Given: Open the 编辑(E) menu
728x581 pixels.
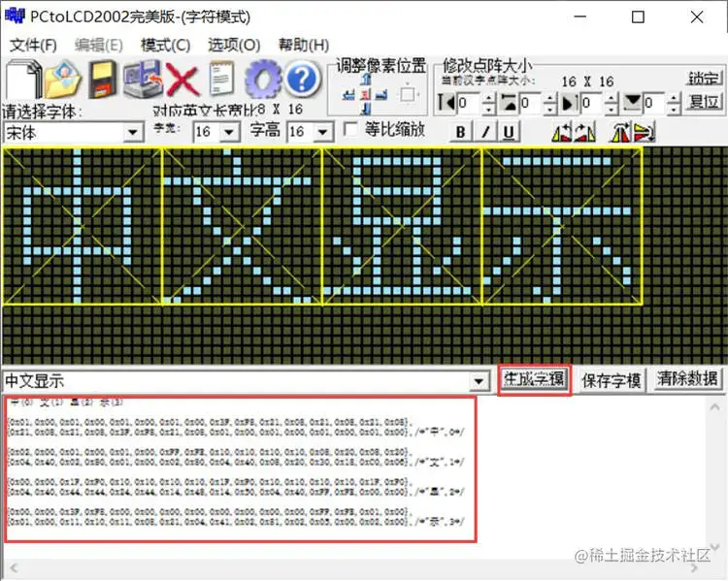Looking at the screenshot, I should (x=98, y=45).
